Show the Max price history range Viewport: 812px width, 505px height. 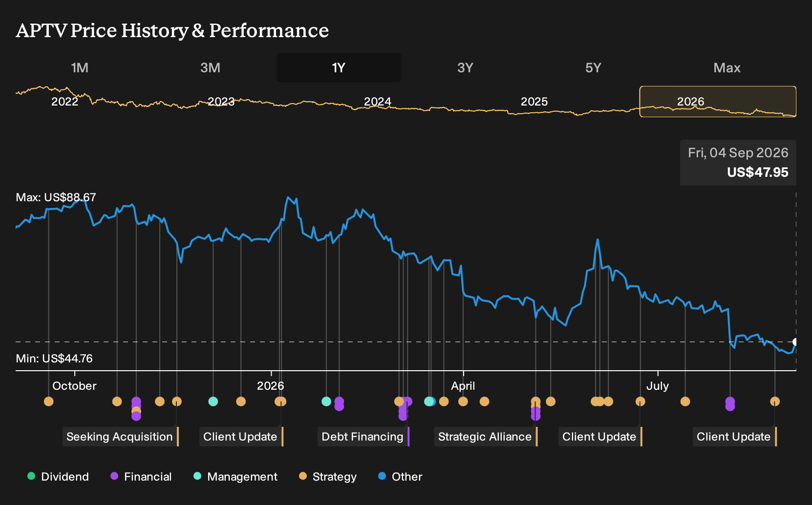tap(727, 67)
